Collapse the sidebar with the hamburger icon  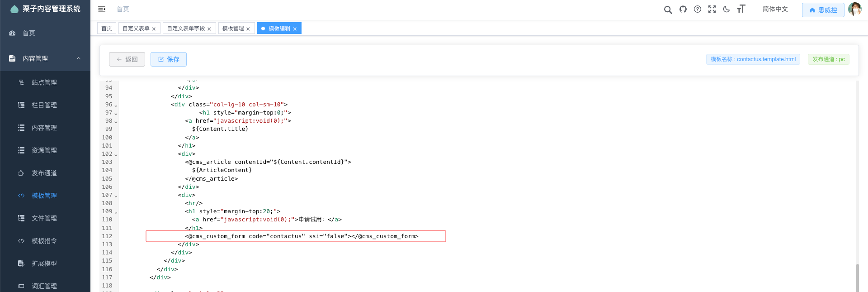102,9
